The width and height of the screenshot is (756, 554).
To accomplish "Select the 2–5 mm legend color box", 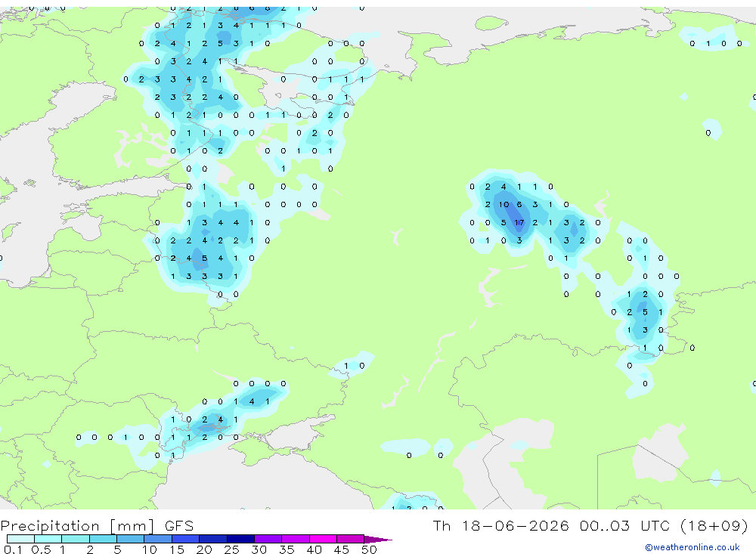I will (103, 539).
